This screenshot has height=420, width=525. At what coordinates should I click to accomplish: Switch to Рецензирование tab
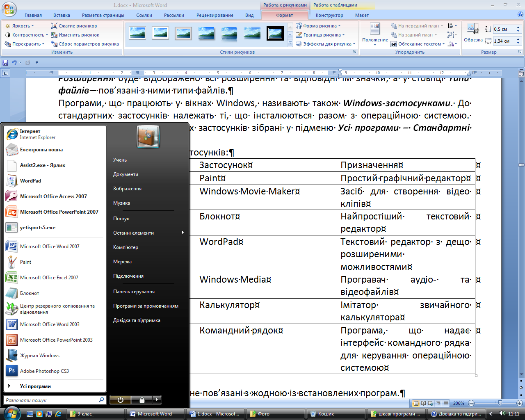tap(215, 15)
